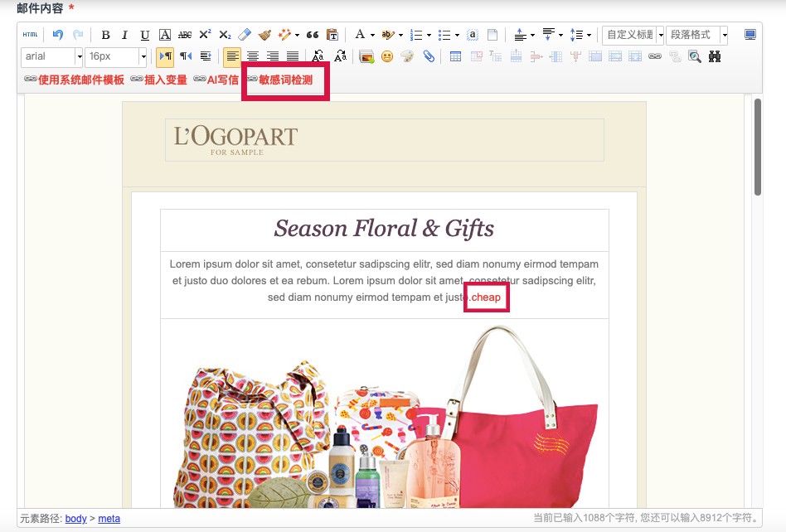Click the undo arrow icon

coord(58,35)
